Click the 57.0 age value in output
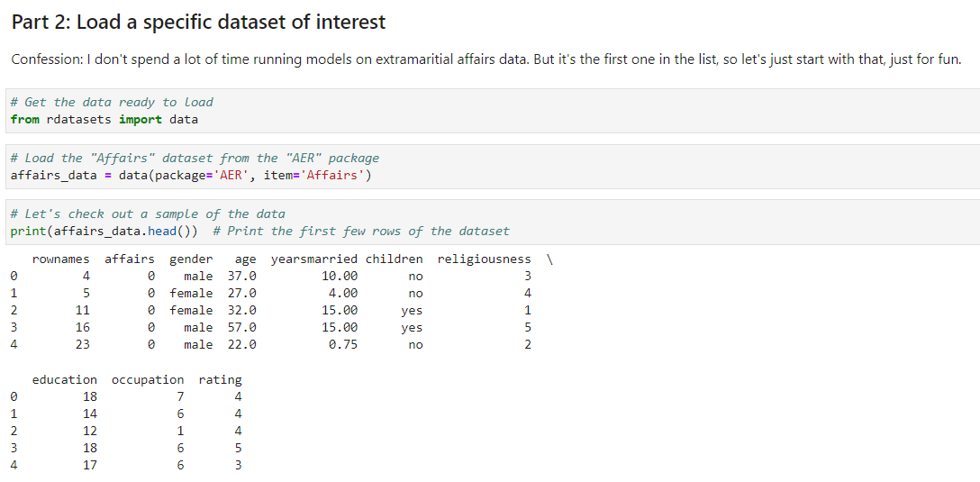The width and height of the screenshot is (980, 482). click(242, 328)
